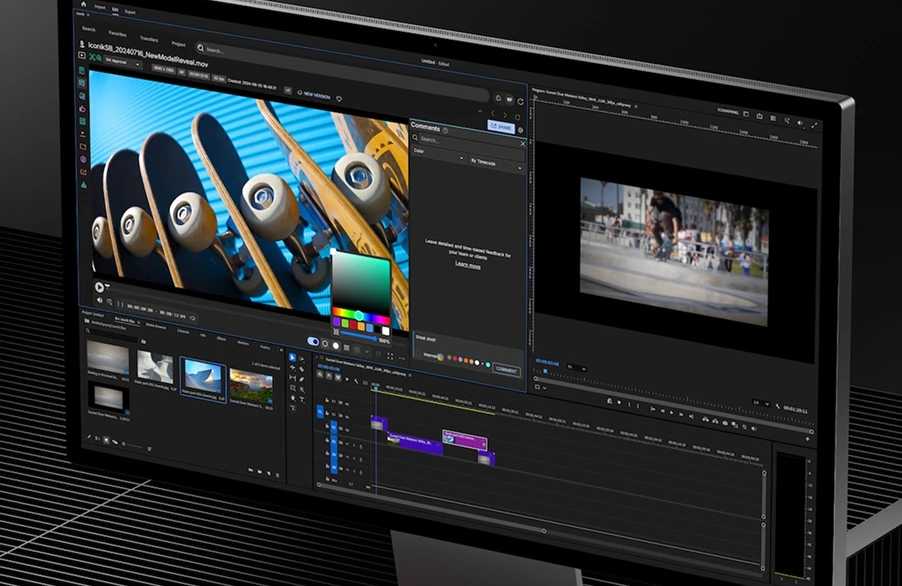Open the Export workspace tab

130,12
